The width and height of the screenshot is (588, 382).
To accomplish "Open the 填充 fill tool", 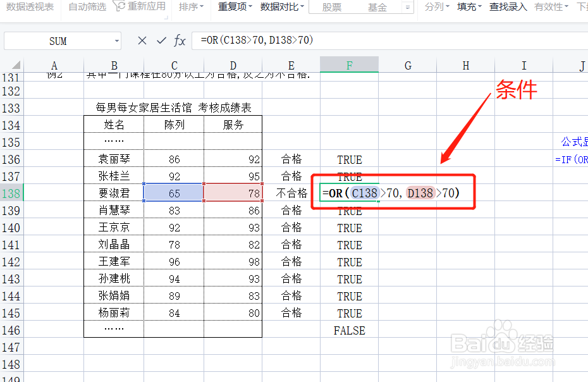I will click(467, 9).
